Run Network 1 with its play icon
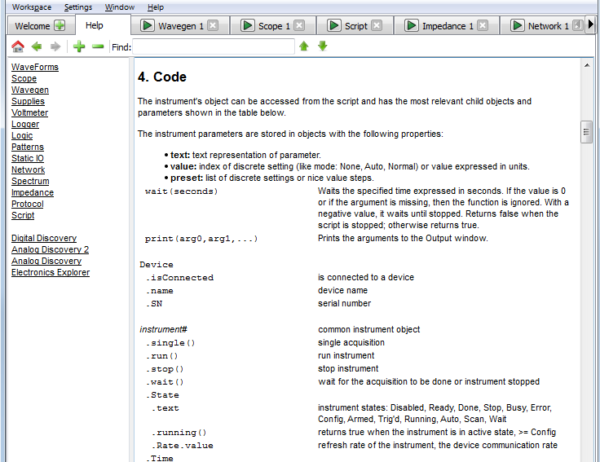Screen dimensions: 600x462 click(517, 26)
